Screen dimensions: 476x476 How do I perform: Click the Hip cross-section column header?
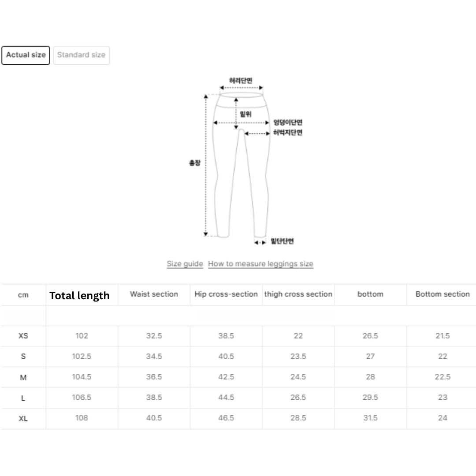coord(226,294)
